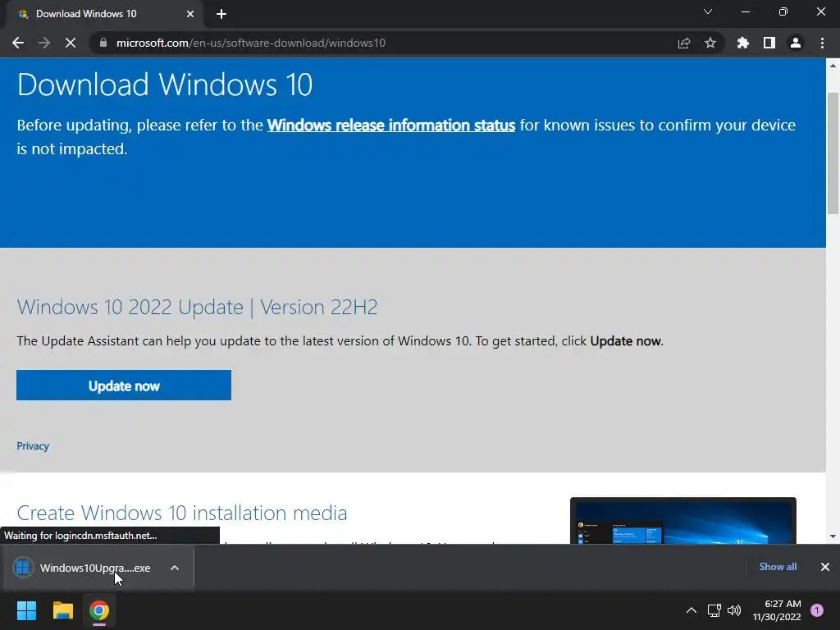Open Chrome three-dot menu
The image size is (840, 630).
822,43
